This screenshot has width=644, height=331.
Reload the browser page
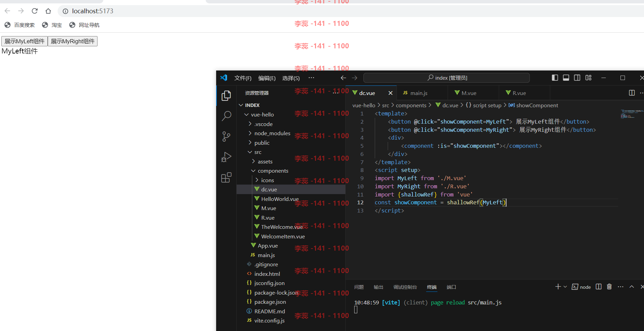coord(35,11)
